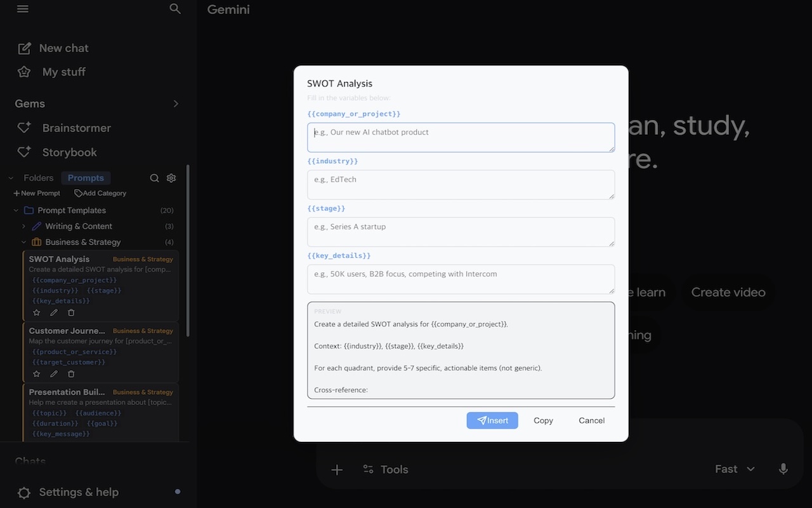The height and width of the screenshot is (508, 812).
Task: Open prompt search in the Prompts panel
Action: tap(154, 178)
